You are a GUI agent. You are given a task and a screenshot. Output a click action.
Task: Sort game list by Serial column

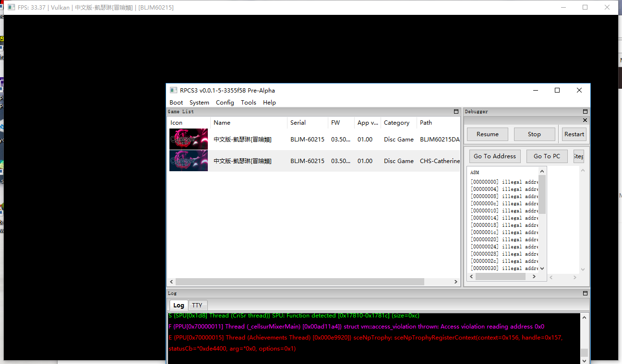click(308, 123)
